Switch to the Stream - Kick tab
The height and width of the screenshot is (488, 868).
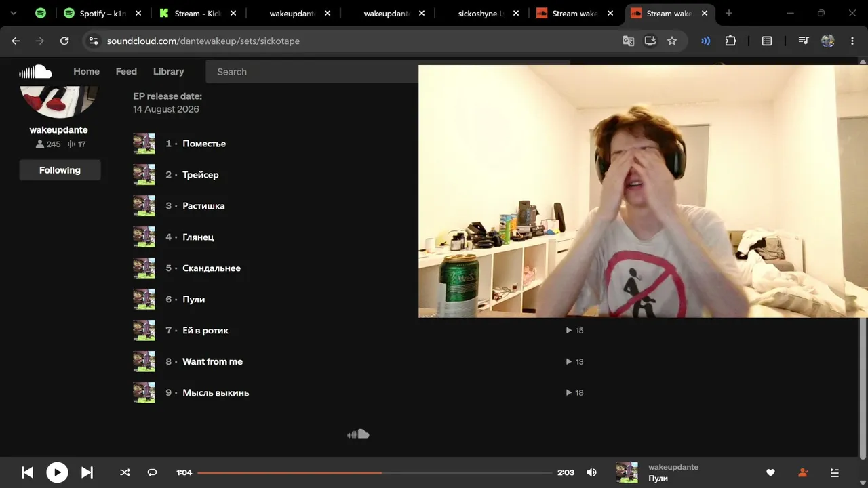click(x=198, y=13)
